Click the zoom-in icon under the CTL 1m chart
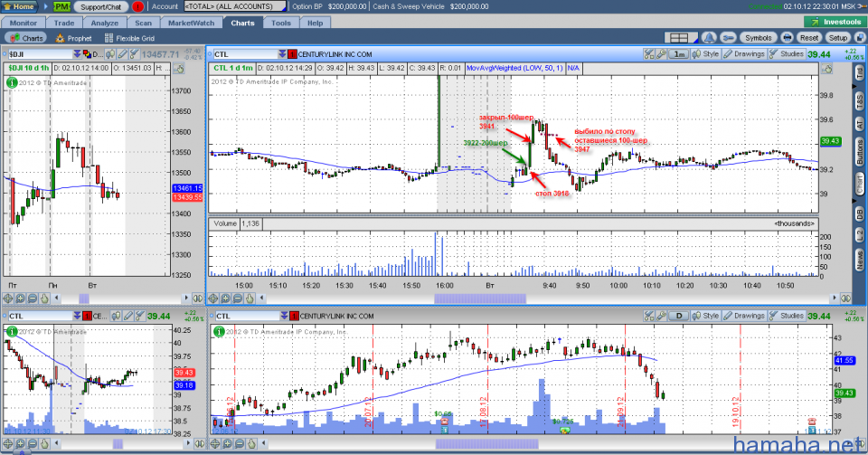The width and height of the screenshot is (868, 455). (x=225, y=299)
